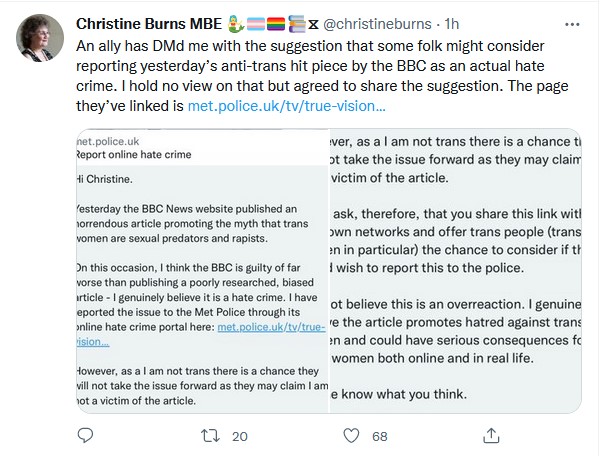601x456 pixels.
Task: Click the retweet count 20
Action: 240,436
